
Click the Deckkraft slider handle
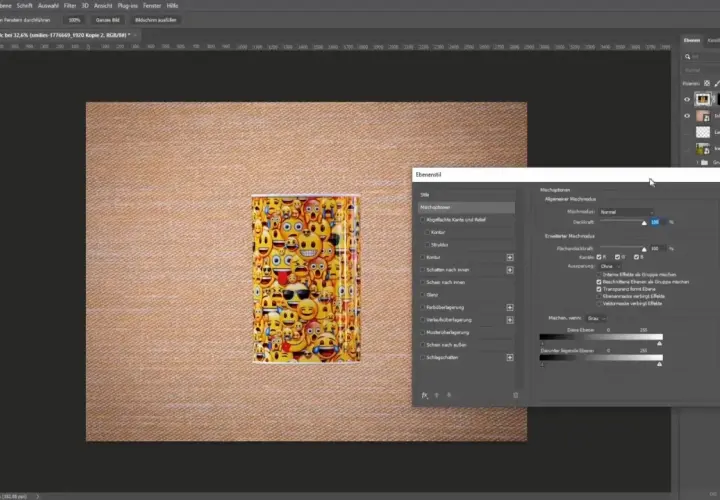tap(644, 223)
